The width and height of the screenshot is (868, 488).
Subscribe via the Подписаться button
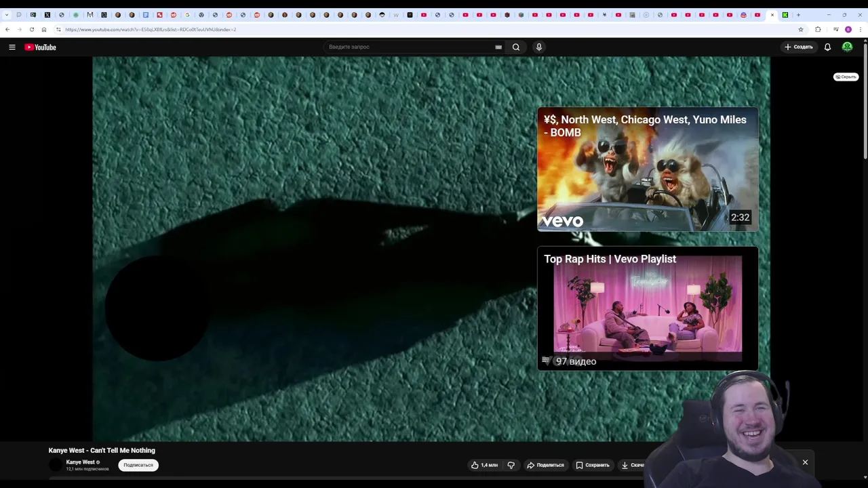(138, 465)
